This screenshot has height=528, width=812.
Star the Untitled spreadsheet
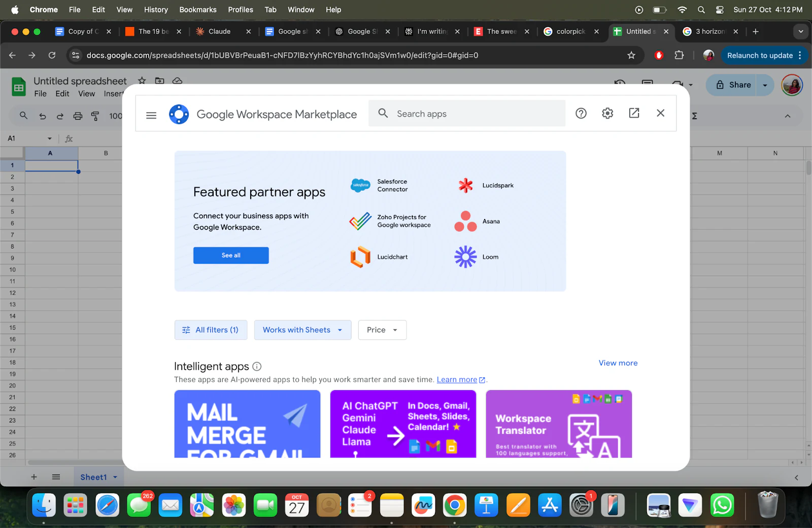[142, 81]
